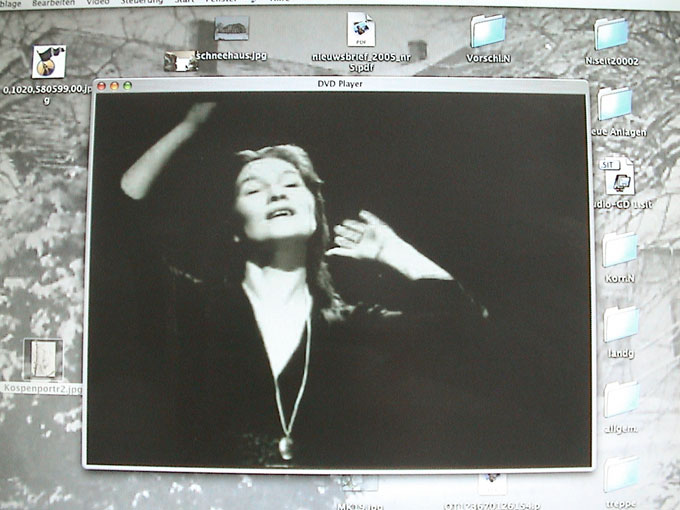The height and width of the screenshot is (510, 680).
Task: Select the Neue Anlagen folder
Action: 615,103
